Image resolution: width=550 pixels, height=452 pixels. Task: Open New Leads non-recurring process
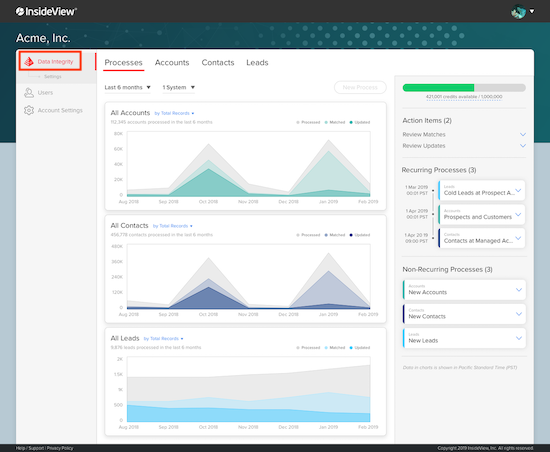(x=464, y=338)
